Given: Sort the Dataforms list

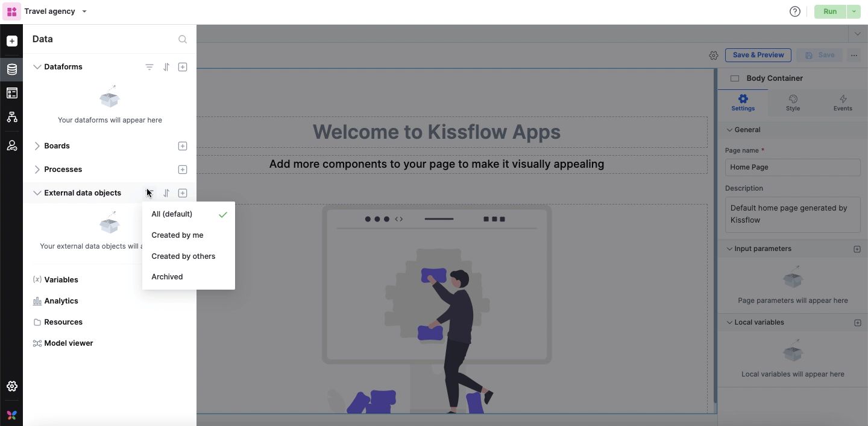Looking at the screenshot, I should tap(166, 67).
